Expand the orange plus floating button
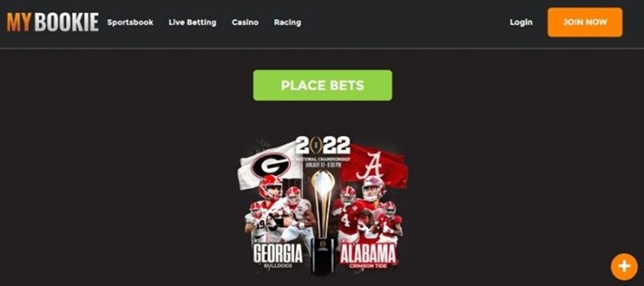This screenshot has width=644, height=286. point(624,267)
